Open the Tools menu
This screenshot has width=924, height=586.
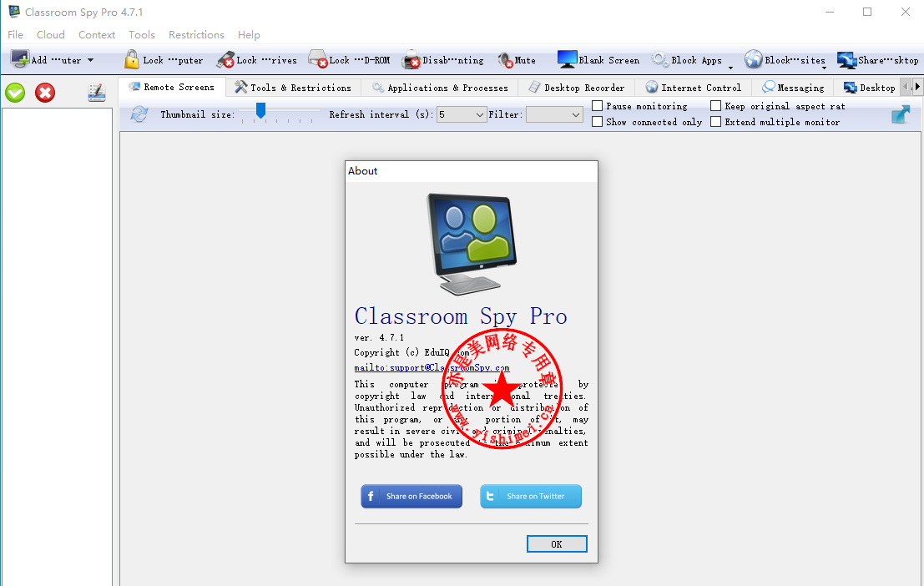[x=141, y=35]
